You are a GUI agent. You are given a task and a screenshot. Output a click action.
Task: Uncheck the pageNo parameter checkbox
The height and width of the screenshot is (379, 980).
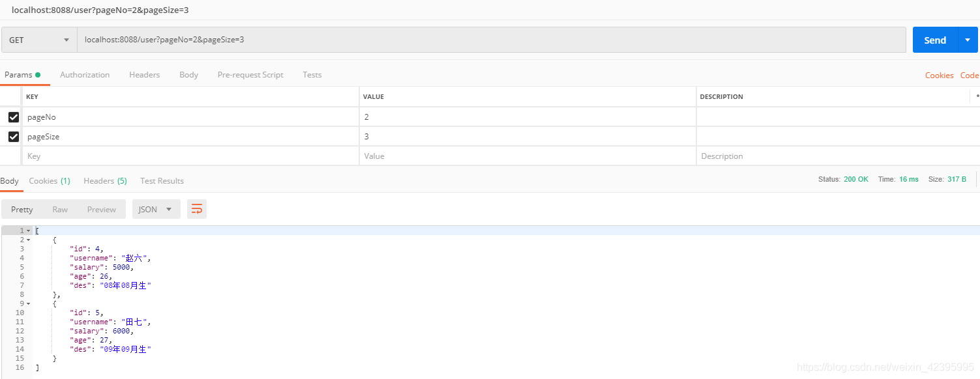tap(13, 117)
